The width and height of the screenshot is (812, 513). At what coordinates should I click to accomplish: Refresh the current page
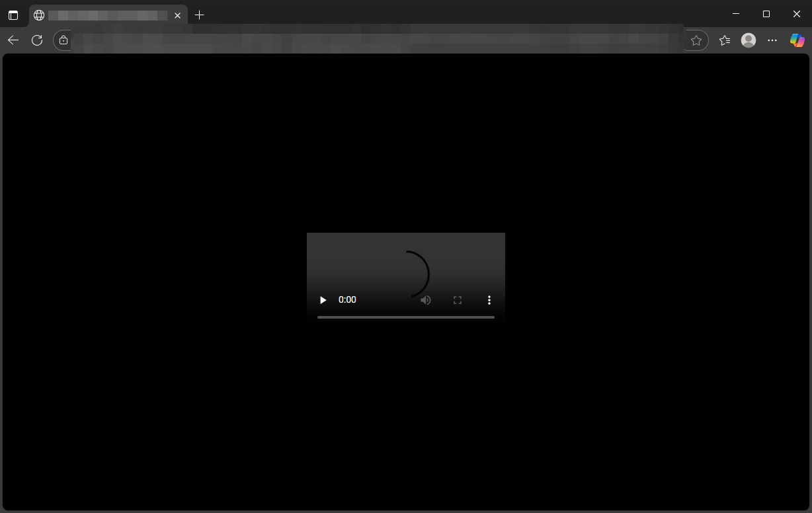point(37,40)
